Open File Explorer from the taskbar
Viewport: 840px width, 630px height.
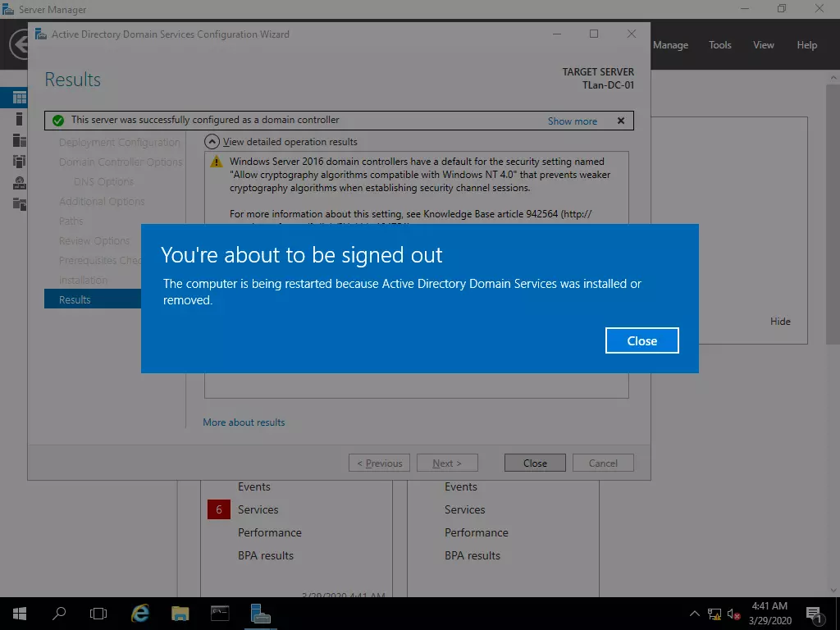(x=180, y=614)
